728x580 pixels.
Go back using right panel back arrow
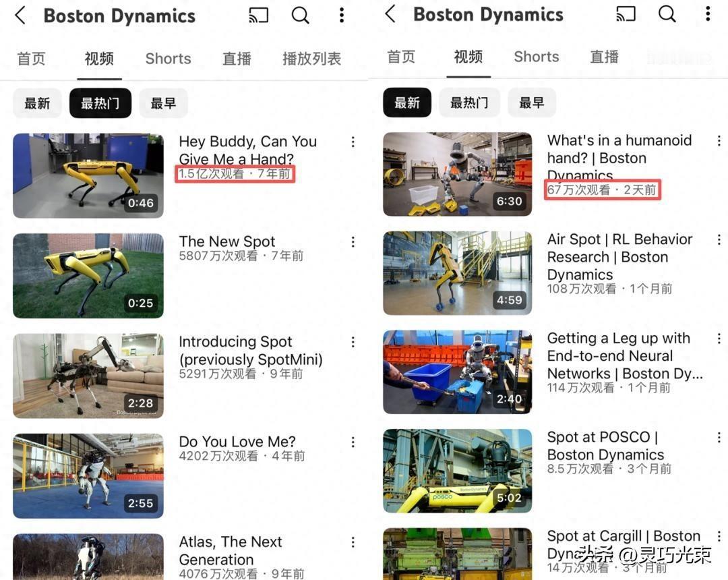[x=390, y=14]
